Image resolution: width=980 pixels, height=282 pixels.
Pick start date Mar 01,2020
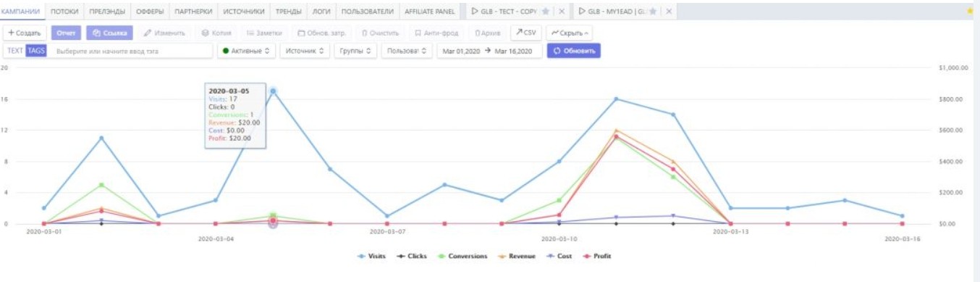point(462,51)
